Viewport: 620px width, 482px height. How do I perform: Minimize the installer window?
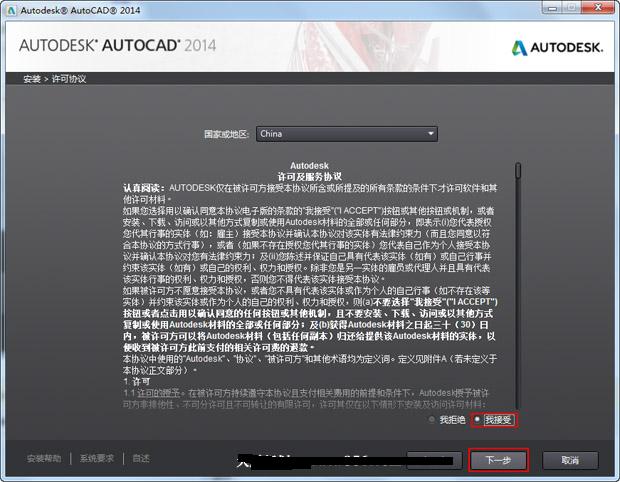(x=553, y=8)
